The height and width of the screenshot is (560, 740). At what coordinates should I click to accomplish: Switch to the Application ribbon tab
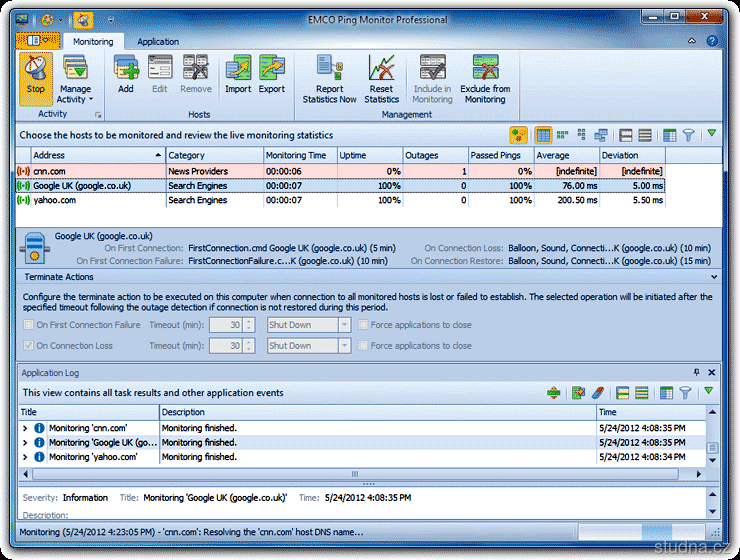click(158, 42)
